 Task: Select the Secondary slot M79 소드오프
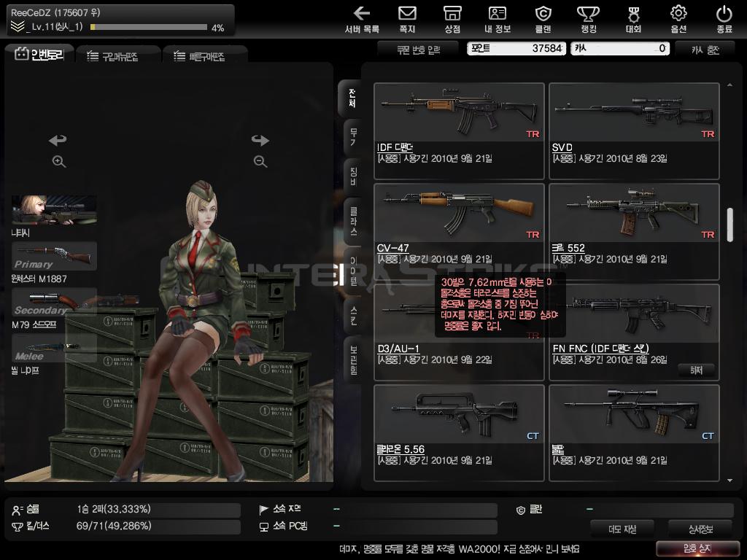(x=54, y=302)
